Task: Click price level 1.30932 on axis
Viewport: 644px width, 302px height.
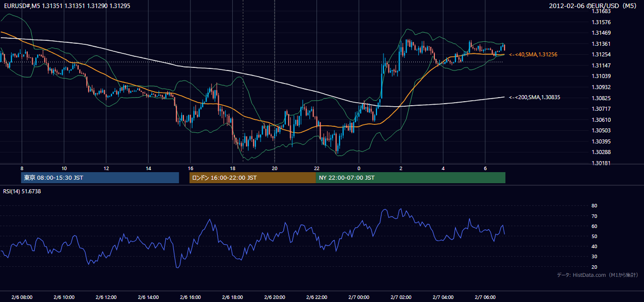Action: click(x=602, y=87)
